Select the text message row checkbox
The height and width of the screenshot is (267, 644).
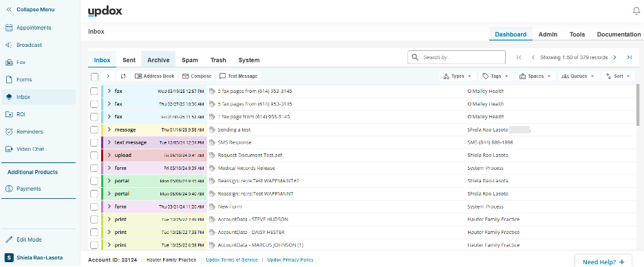[94, 142]
